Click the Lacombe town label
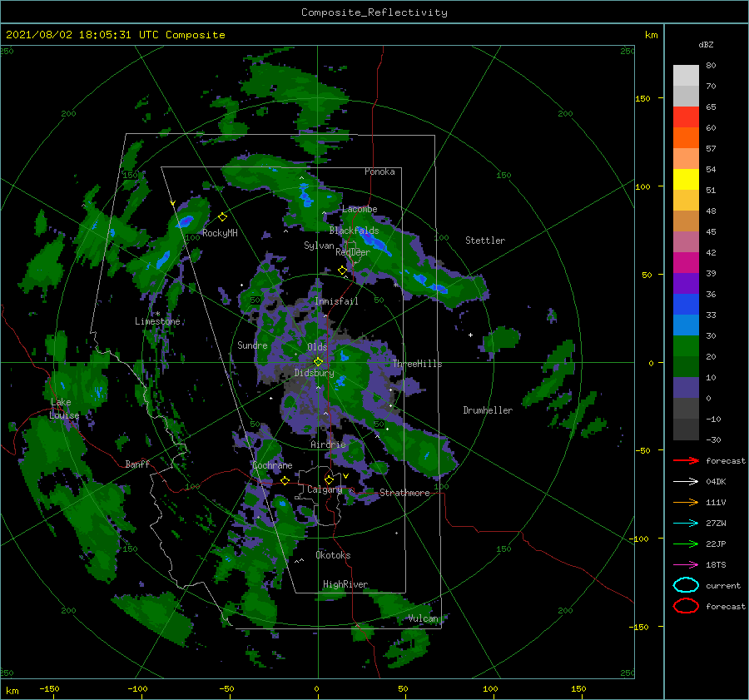Viewport: 749px width, 700px height. (360, 209)
